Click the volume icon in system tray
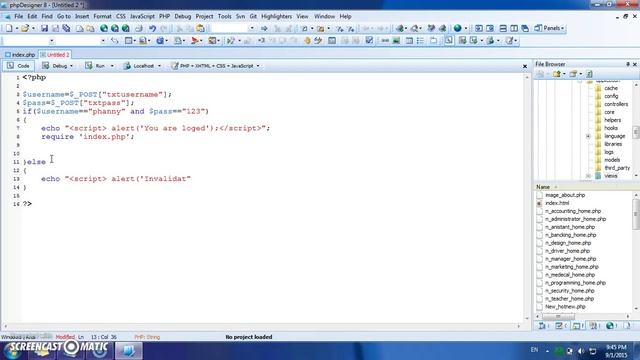The width and height of the screenshot is (640, 360). [x=581, y=351]
